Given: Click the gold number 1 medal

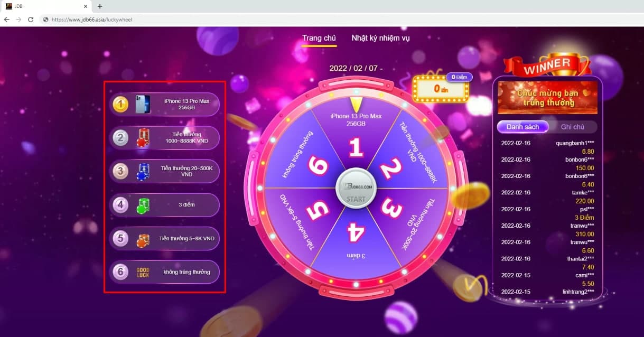Looking at the screenshot, I should click(x=121, y=105).
